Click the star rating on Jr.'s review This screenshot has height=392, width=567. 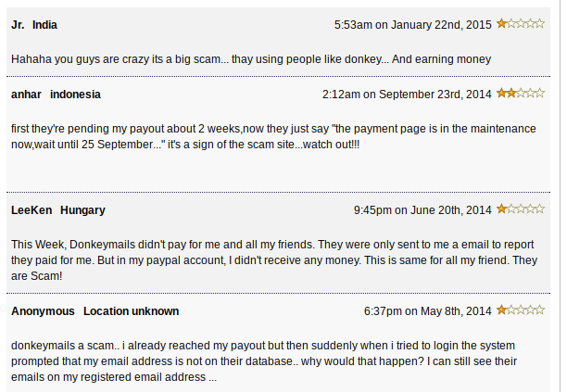pos(521,24)
